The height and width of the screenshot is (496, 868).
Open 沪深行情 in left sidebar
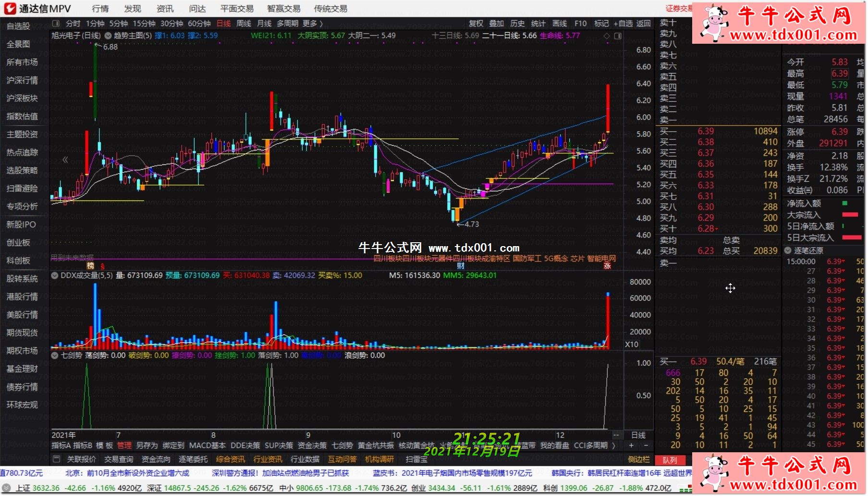point(22,80)
